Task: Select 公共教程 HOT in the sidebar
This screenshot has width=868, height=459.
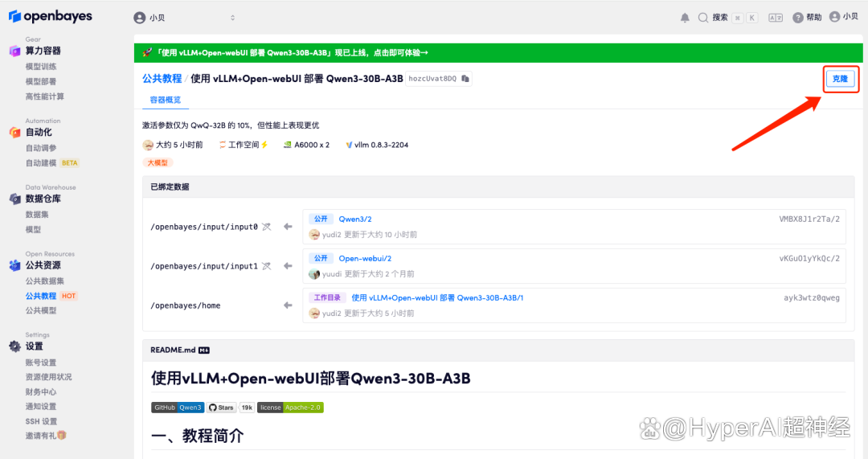Action: click(51, 296)
